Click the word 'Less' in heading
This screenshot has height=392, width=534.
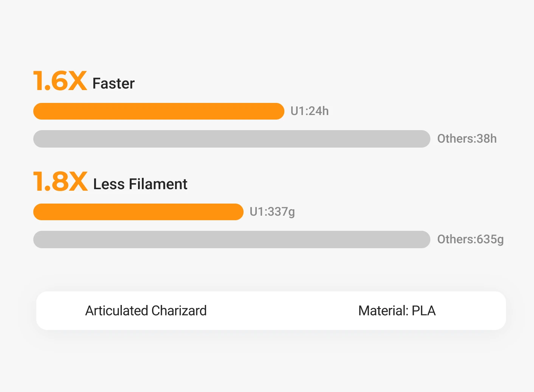coord(109,184)
